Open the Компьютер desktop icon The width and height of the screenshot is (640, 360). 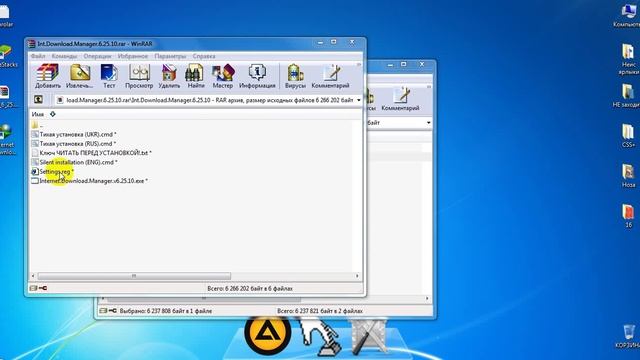(628, 16)
